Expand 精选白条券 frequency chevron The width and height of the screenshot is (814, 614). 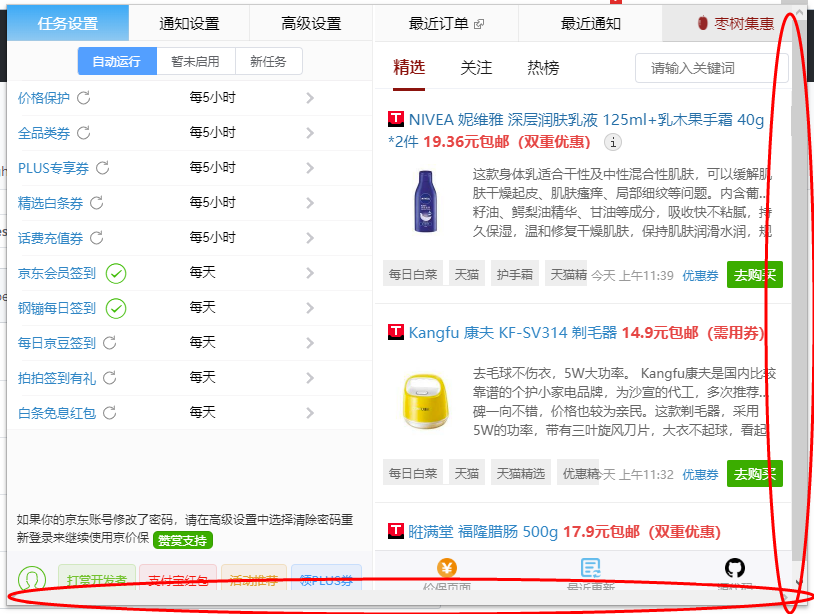click(x=310, y=203)
